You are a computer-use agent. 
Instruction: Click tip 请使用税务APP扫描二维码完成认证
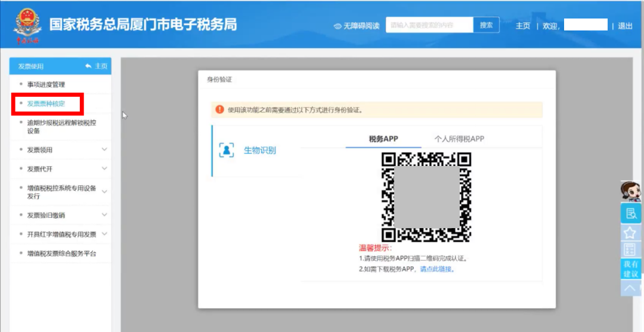414,259
